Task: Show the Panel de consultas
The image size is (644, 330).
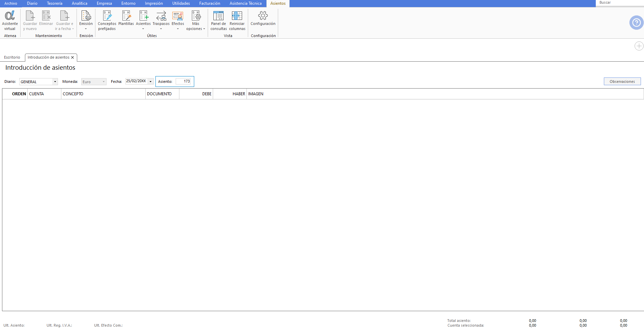Action: point(218,20)
